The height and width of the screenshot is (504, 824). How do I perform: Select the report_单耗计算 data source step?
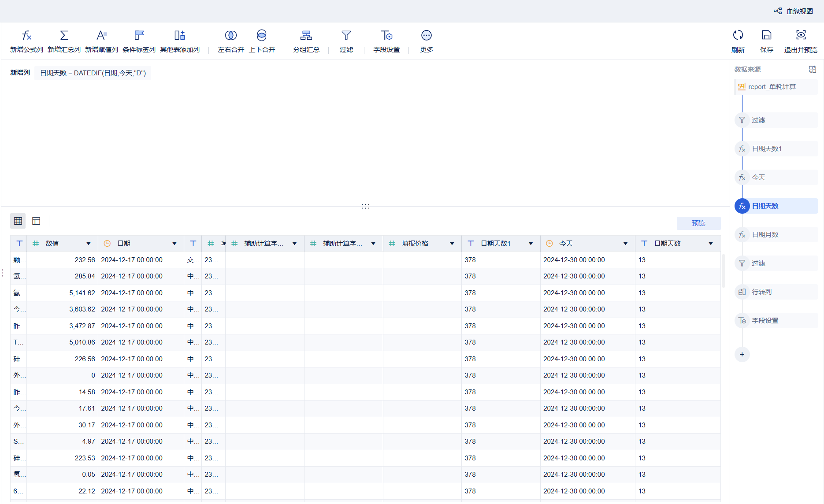(x=776, y=87)
